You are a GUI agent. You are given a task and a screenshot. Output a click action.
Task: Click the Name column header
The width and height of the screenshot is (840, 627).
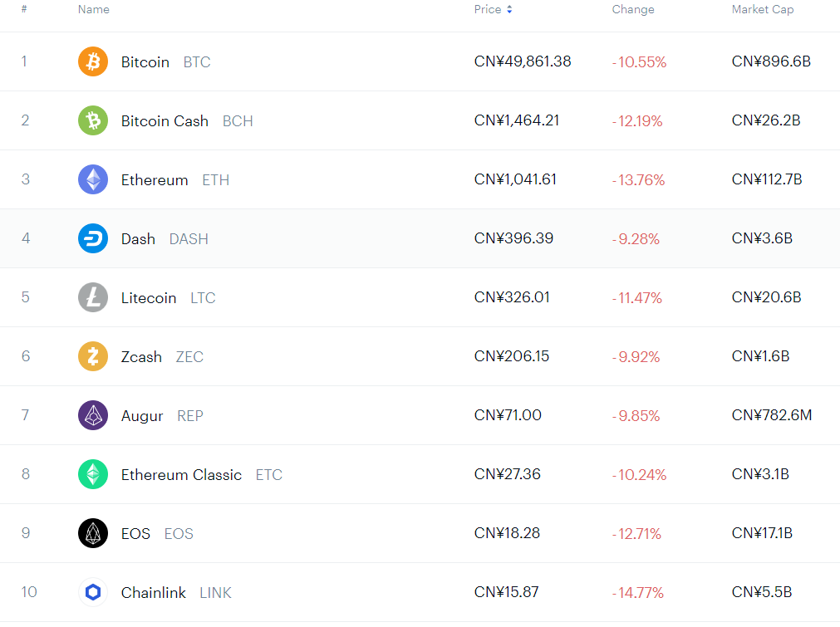pos(94,9)
